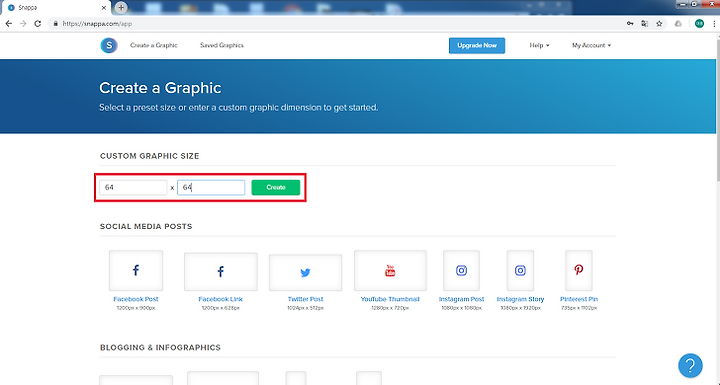The height and width of the screenshot is (385, 720).
Task: Click the Twitter Post text link
Action: click(x=305, y=299)
